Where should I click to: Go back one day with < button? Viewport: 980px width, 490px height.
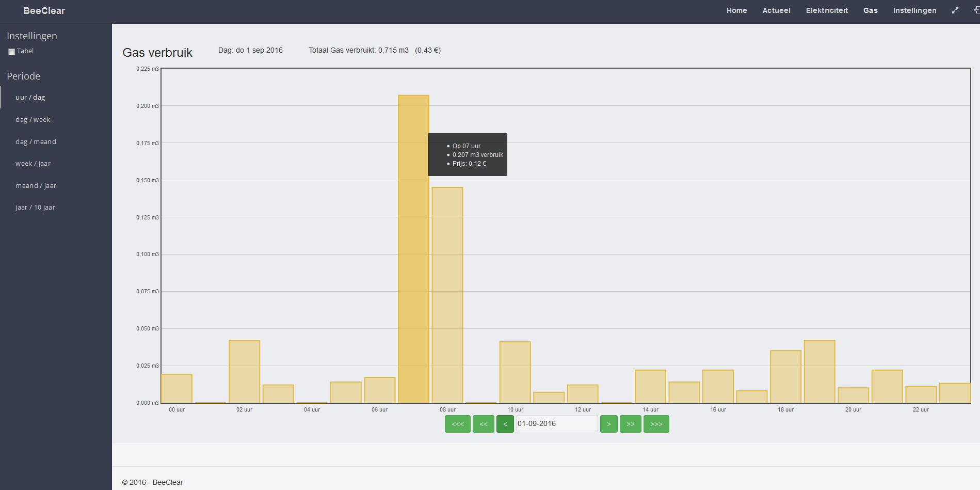point(505,424)
